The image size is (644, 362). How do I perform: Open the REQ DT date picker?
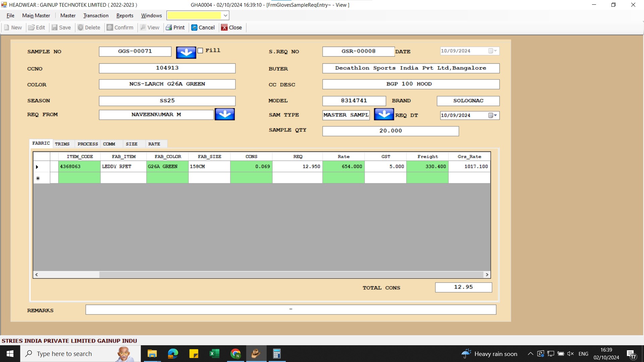point(492,115)
